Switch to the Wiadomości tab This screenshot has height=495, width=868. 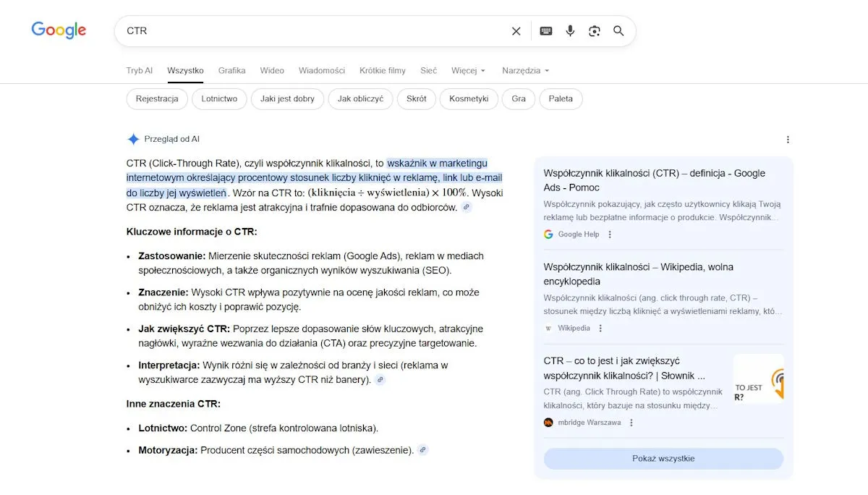321,71
